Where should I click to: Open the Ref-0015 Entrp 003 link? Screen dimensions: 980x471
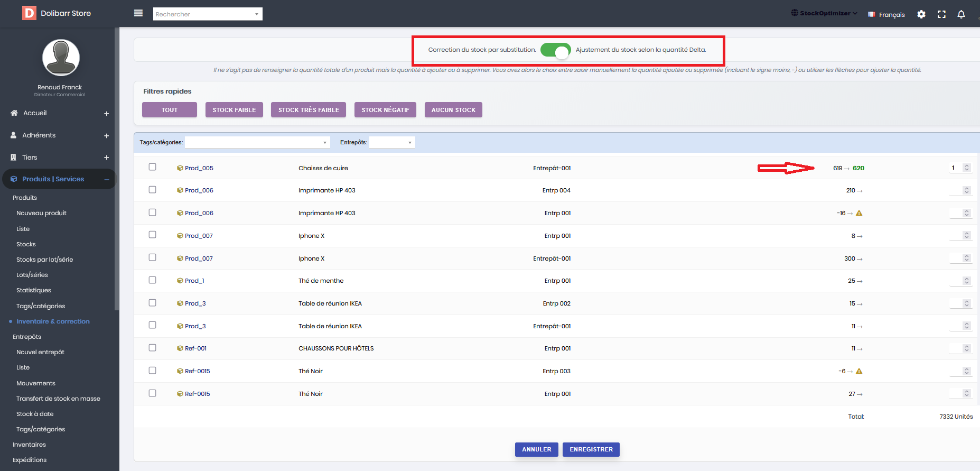click(x=198, y=371)
